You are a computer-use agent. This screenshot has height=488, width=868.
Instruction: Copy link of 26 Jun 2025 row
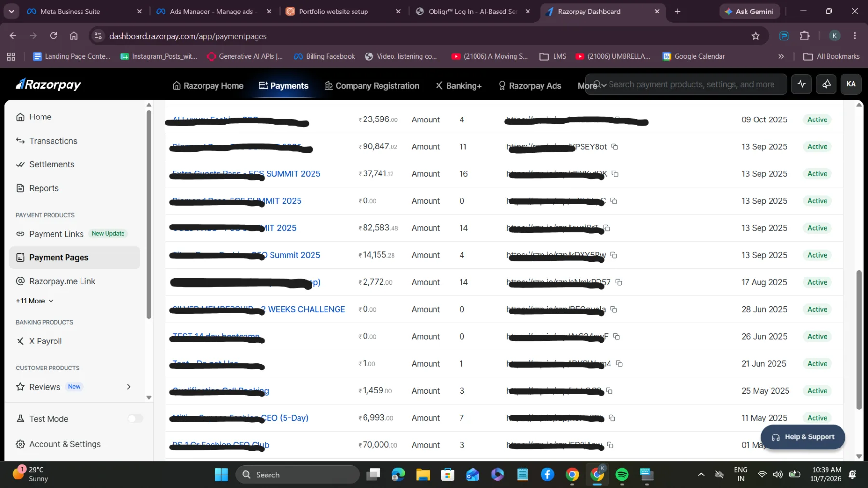[616, 336]
